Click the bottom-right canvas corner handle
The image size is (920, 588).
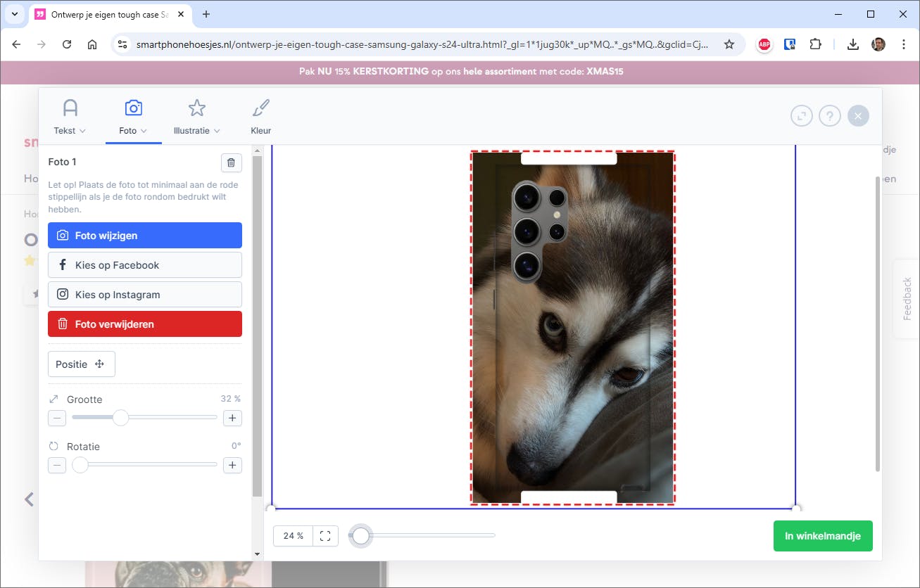(796, 509)
